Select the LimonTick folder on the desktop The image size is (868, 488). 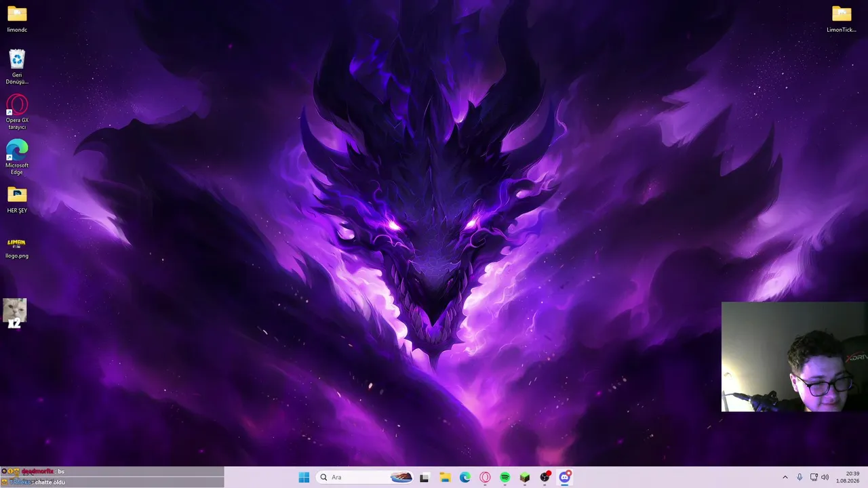(x=842, y=20)
